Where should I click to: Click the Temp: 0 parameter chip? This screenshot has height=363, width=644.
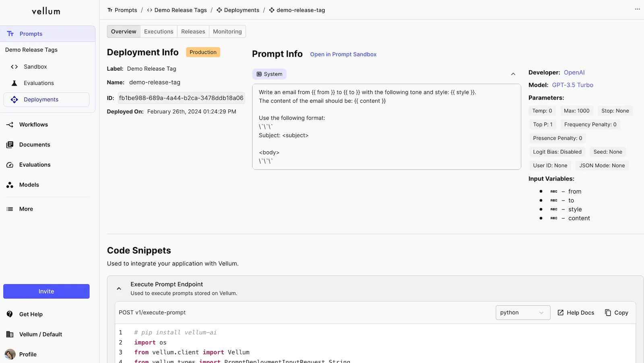click(542, 111)
